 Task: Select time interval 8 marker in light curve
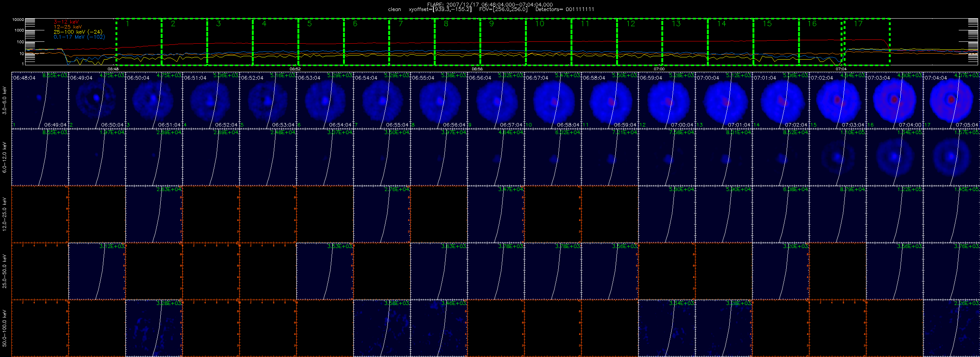tap(446, 24)
